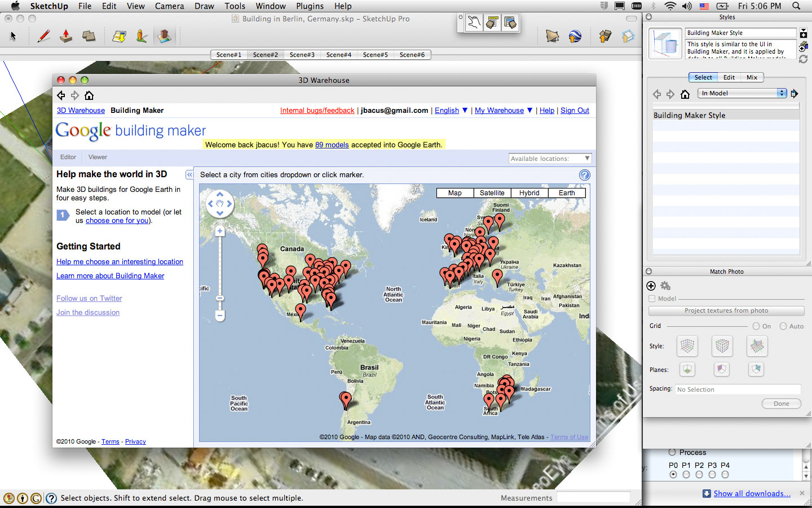Adjust the map zoom slider handle
This screenshot has height=508, width=812.
coord(220,298)
